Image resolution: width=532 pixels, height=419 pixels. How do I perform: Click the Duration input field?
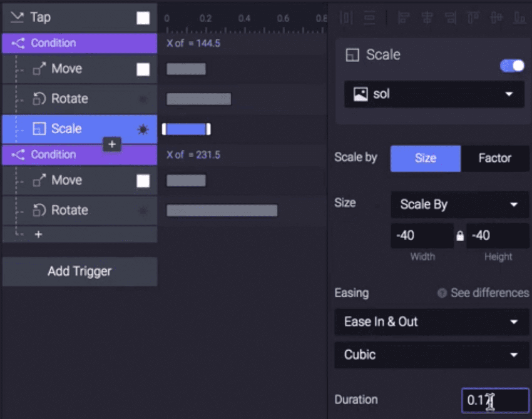495,400
